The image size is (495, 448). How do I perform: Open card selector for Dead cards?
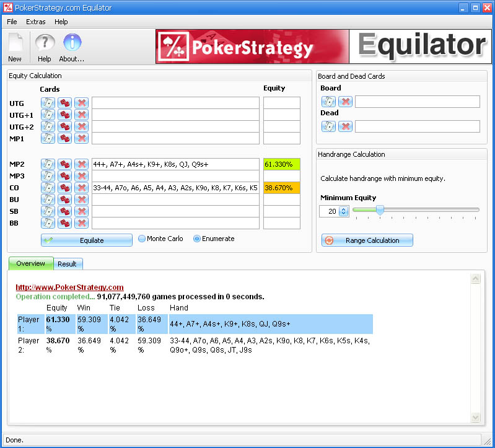click(328, 126)
